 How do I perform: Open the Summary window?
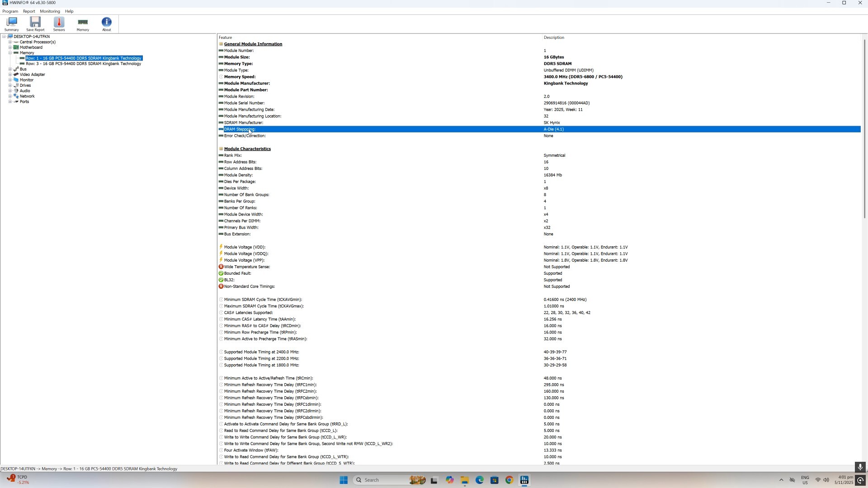point(11,23)
